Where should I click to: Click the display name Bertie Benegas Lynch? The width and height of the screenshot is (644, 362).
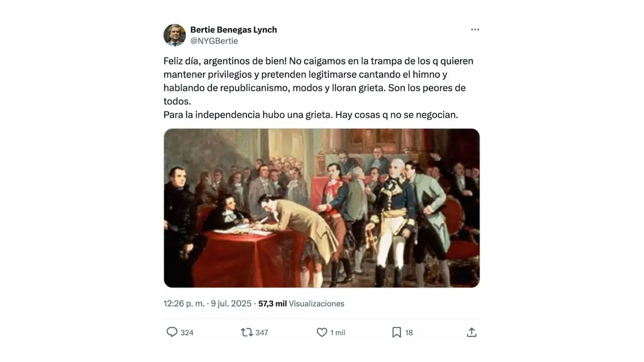(x=233, y=30)
